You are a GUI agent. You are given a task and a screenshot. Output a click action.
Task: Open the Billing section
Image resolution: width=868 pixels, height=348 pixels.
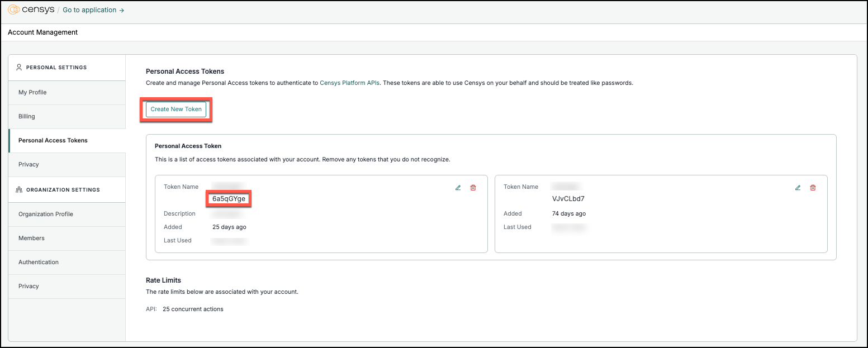click(x=67, y=116)
